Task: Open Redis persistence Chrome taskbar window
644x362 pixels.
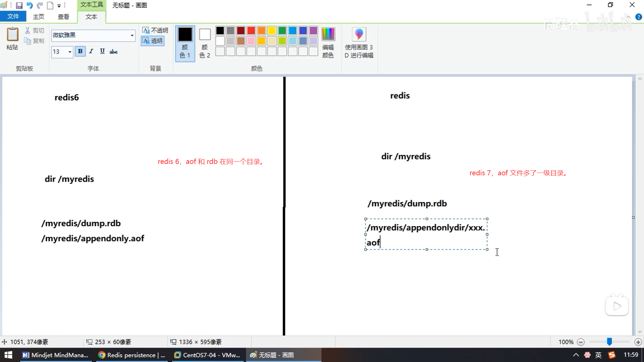Action: click(132, 355)
